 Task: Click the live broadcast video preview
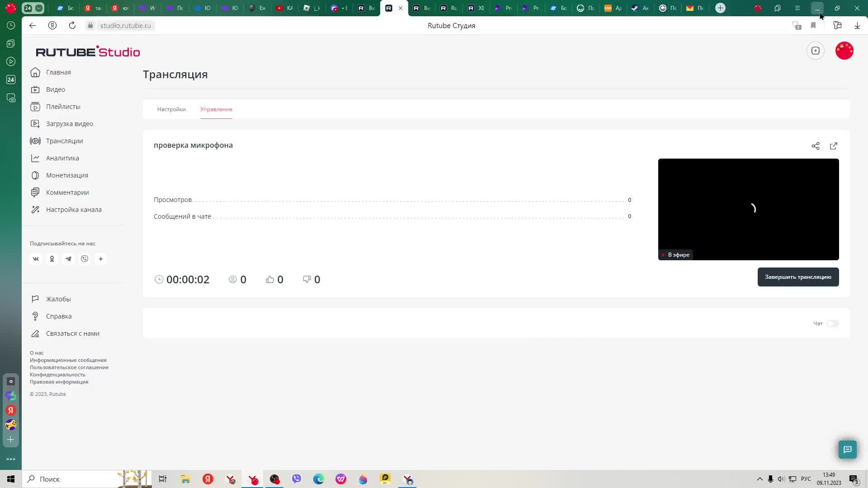point(748,209)
